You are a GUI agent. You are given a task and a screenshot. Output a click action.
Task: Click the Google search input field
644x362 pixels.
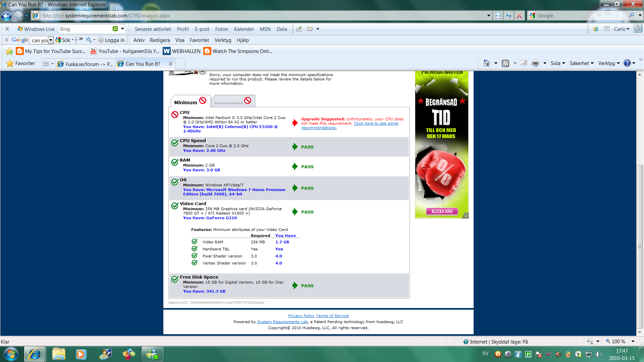coord(582,16)
